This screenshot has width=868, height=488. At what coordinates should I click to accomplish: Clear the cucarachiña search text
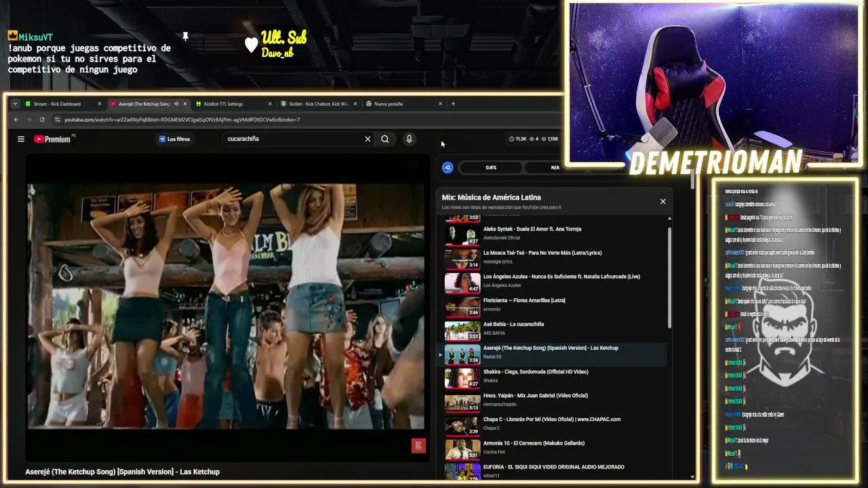[x=368, y=139]
